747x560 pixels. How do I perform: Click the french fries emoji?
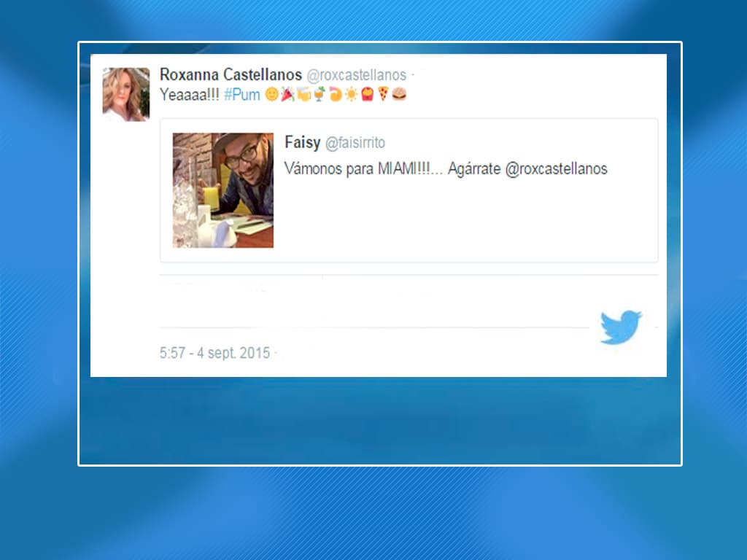(x=367, y=94)
